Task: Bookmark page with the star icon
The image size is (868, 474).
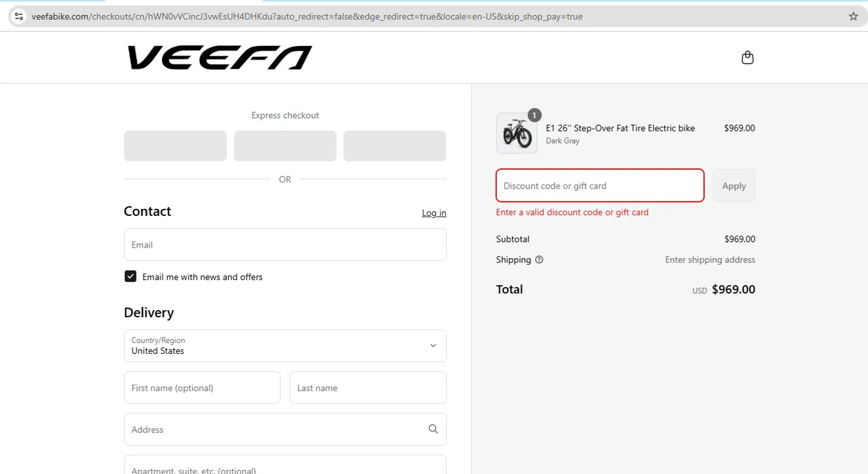Action: coord(853,16)
